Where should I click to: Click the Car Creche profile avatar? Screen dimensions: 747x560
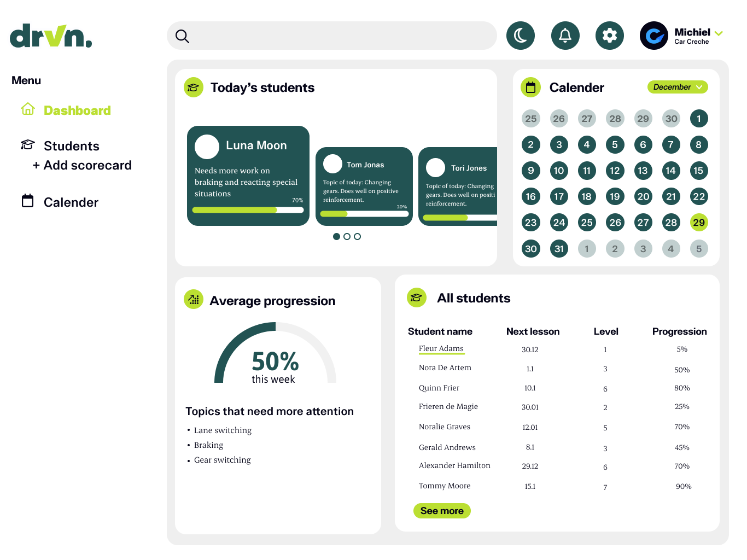point(653,36)
